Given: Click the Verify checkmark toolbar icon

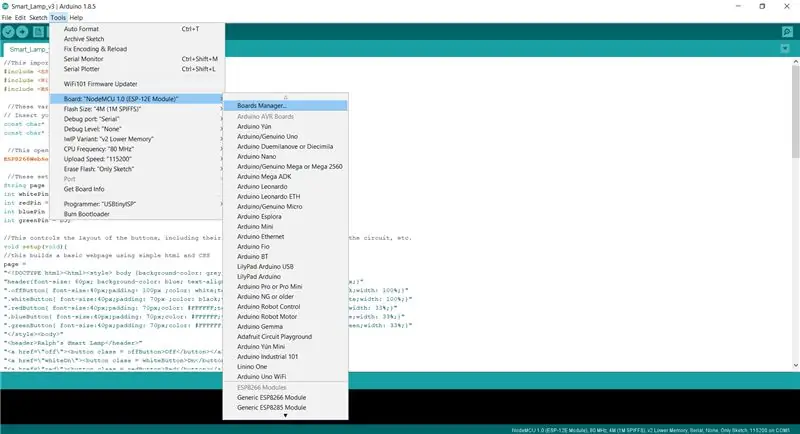Looking at the screenshot, I should pyautogui.click(x=8, y=32).
